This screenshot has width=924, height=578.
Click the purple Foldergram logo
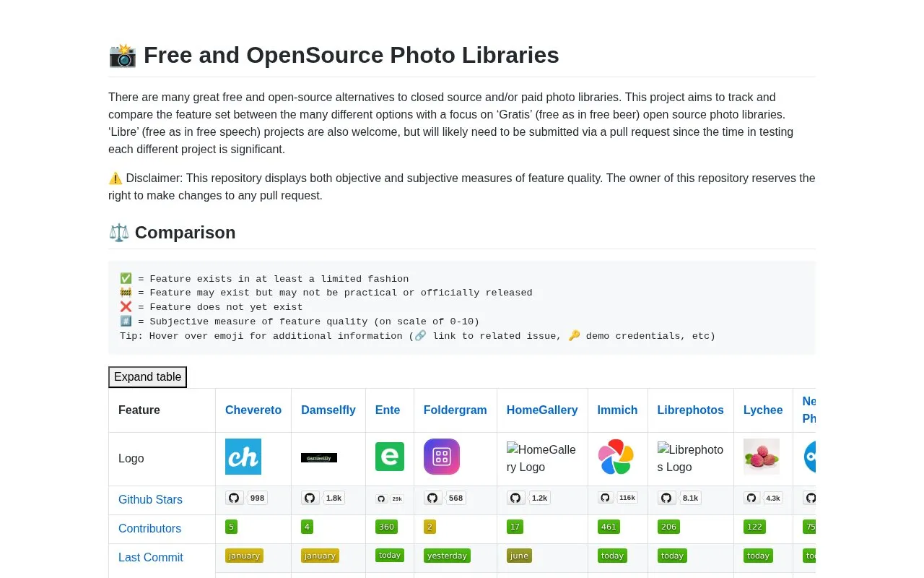[442, 457]
